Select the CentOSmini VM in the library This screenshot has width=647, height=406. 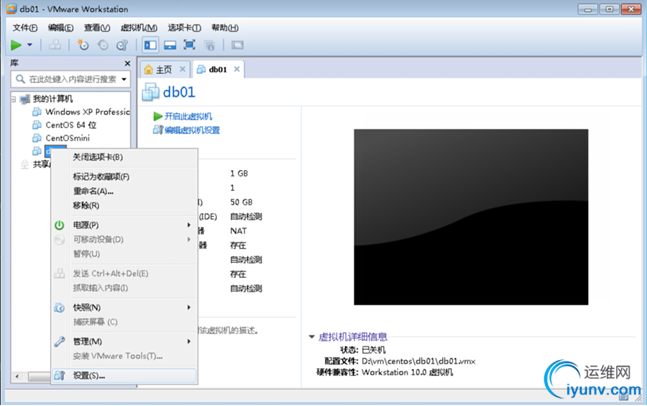[x=67, y=138]
